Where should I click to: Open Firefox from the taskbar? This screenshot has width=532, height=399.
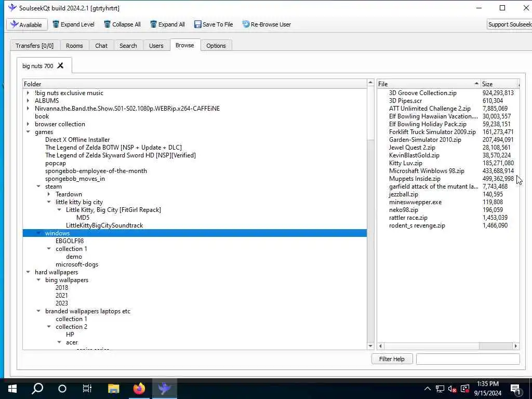(x=139, y=389)
